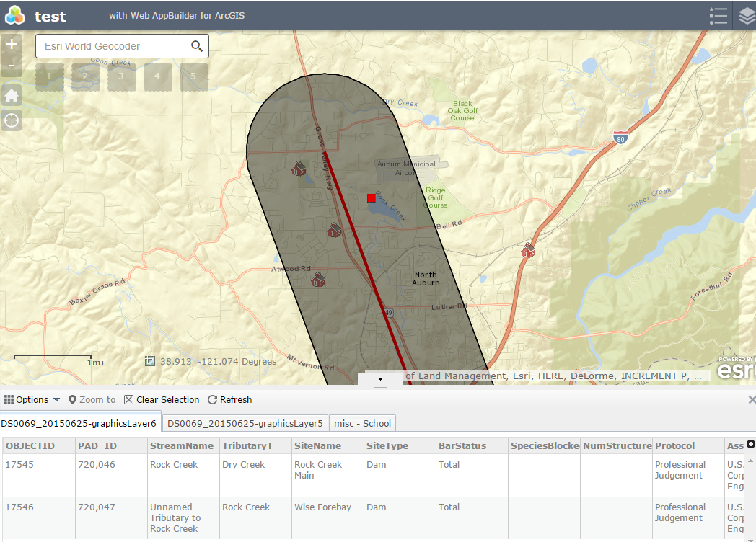
Task: Click the table scrollbar up arrow
Action: (x=750, y=461)
